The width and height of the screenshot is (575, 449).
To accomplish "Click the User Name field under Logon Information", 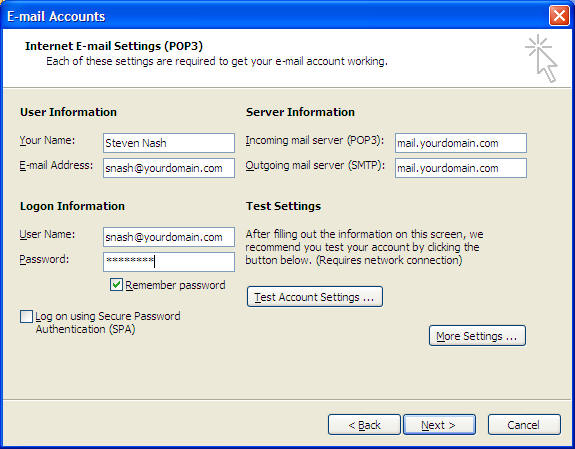I will point(169,237).
